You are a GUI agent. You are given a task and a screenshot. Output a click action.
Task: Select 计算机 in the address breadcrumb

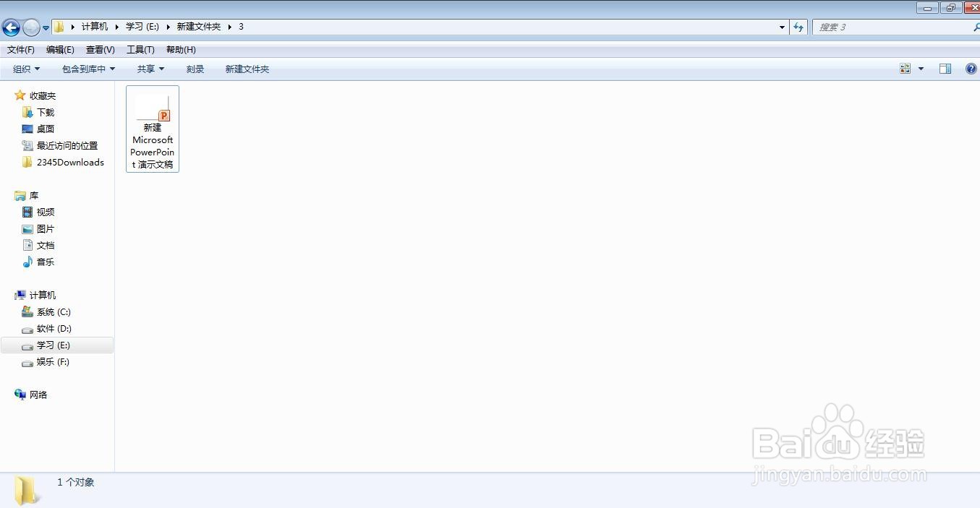click(95, 27)
